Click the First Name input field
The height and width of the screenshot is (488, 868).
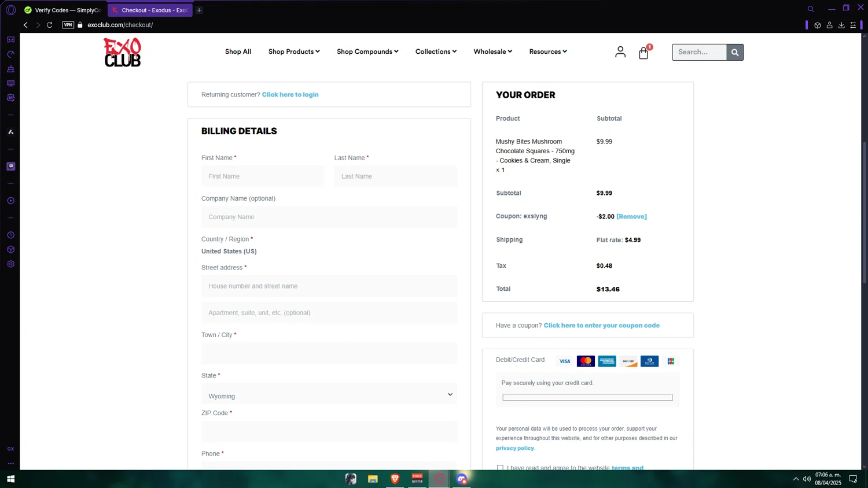click(x=263, y=176)
